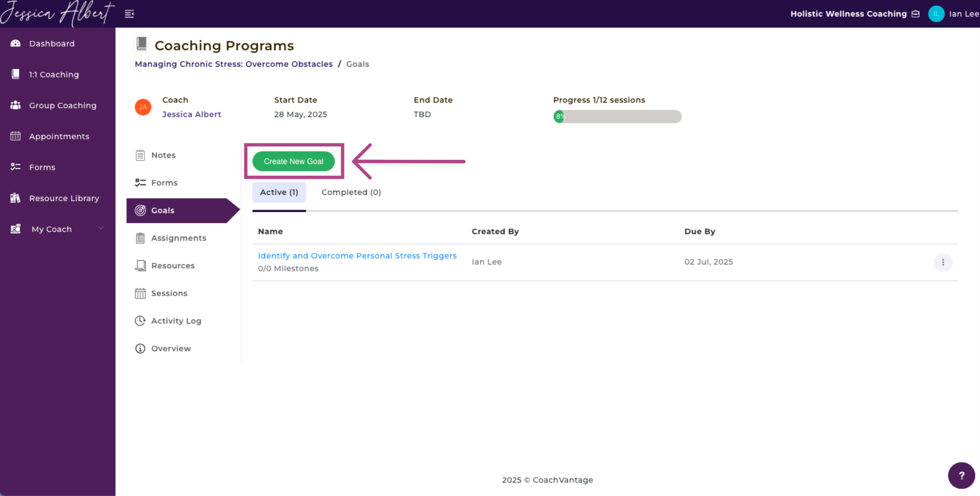The width and height of the screenshot is (980, 496).
Task: Open Group Coaching section
Action: click(x=63, y=105)
